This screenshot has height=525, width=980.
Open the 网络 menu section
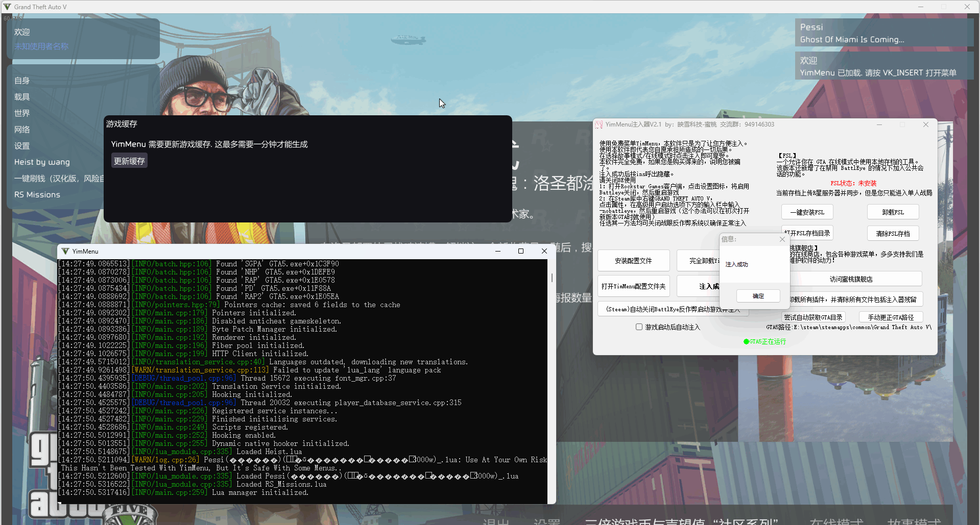point(22,130)
